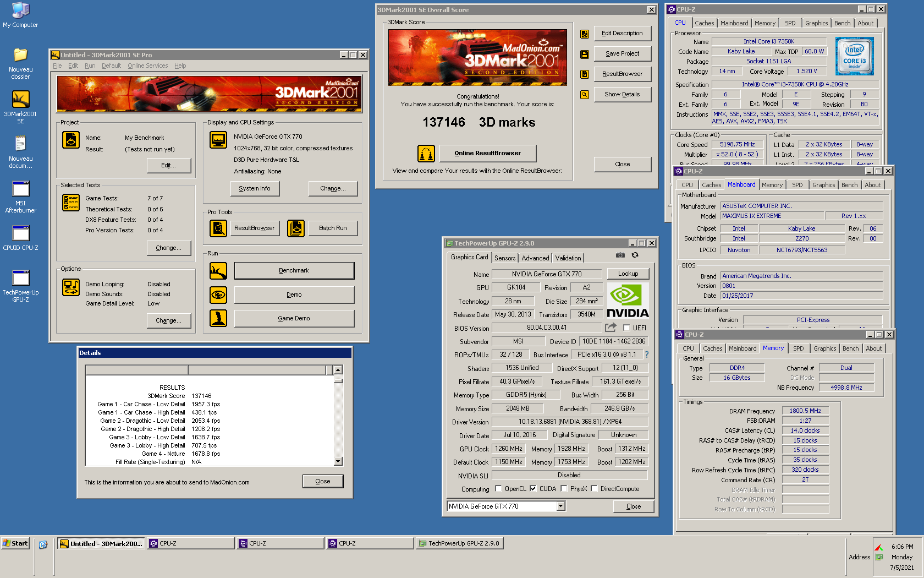Click the BIOS share/export icon in GPU-Z

pyautogui.click(x=610, y=328)
